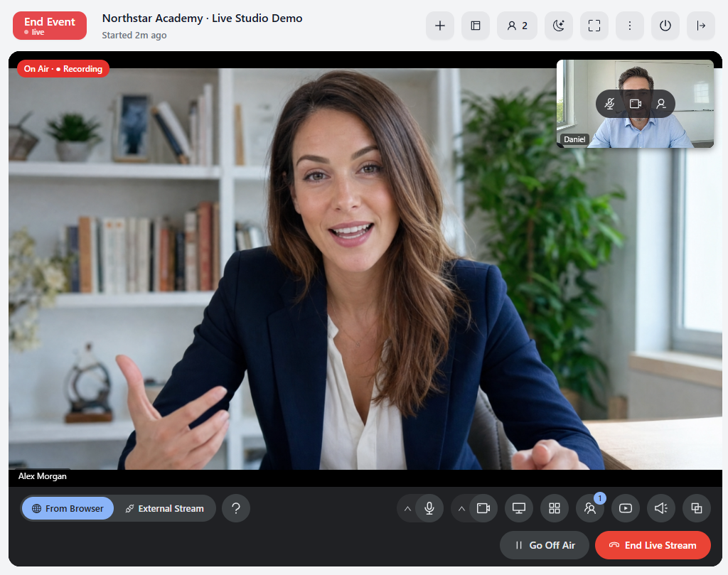The image size is (728, 575).
Task: Click the power icon in header
Action: (665, 26)
